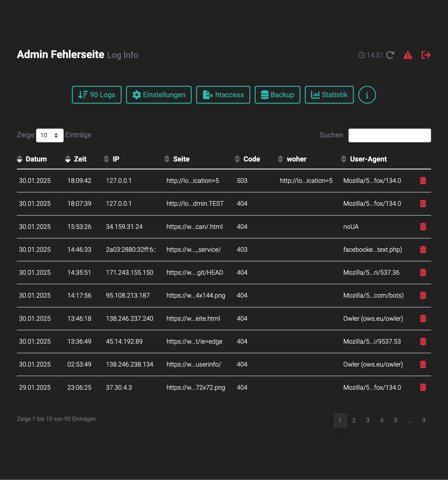This screenshot has width=448, height=480.
Task: Trash the 29.01.2025 log entry
Action: (x=423, y=387)
